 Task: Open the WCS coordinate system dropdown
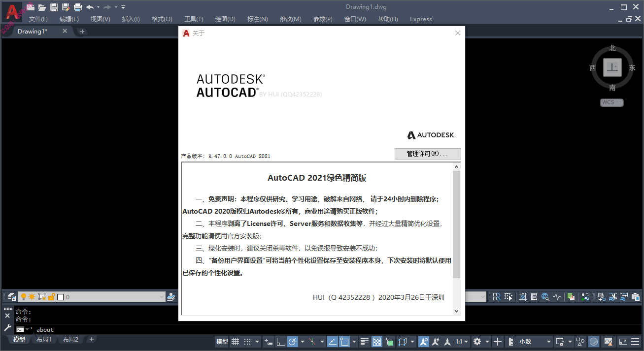pyautogui.click(x=612, y=102)
